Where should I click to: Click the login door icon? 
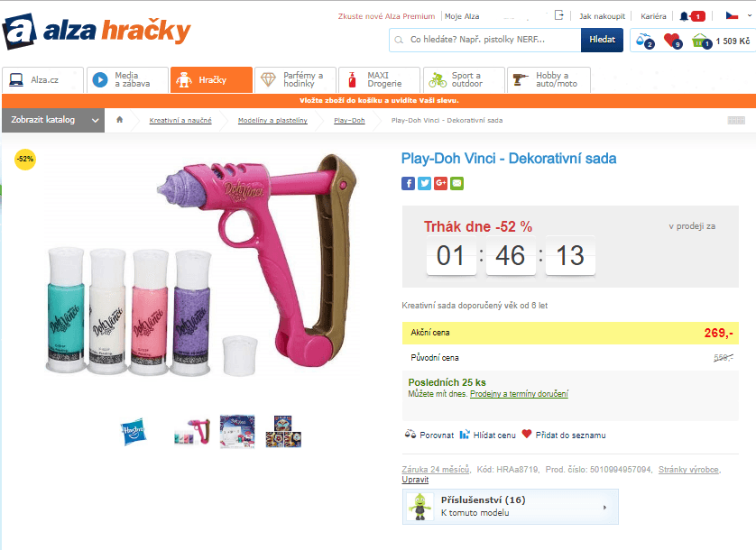pos(558,15)
